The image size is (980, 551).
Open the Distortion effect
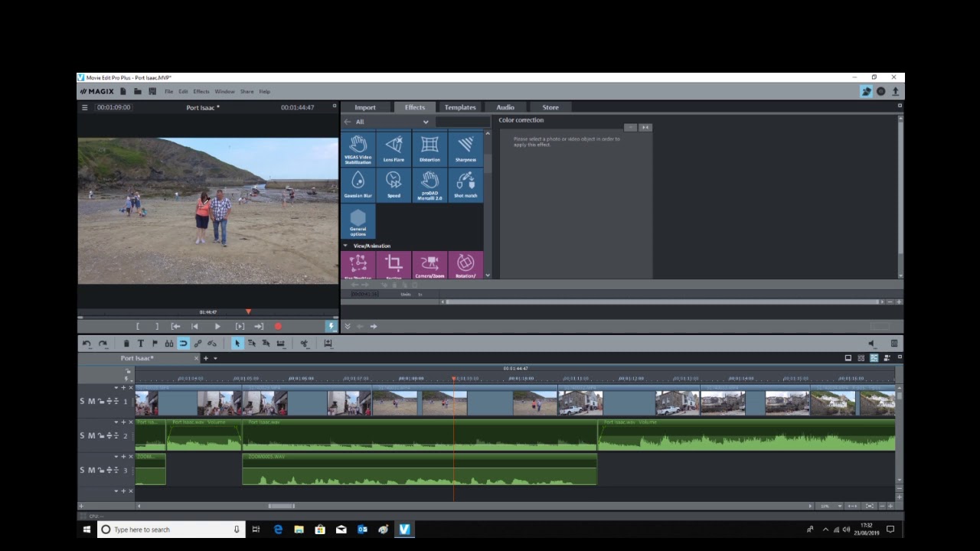tap(430, 149)
